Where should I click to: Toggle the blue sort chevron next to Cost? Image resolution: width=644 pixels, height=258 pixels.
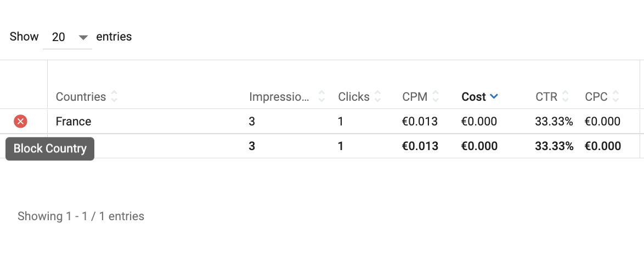[x=494, y=96]
